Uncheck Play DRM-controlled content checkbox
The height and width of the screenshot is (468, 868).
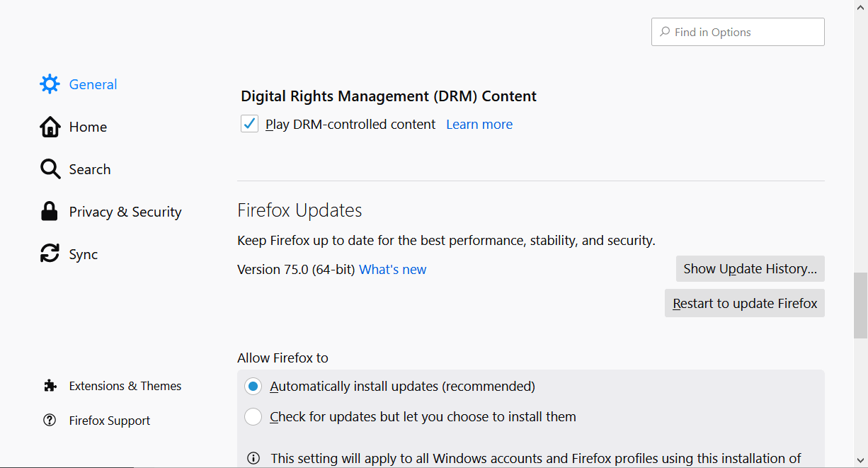click(x=249, y=124)
